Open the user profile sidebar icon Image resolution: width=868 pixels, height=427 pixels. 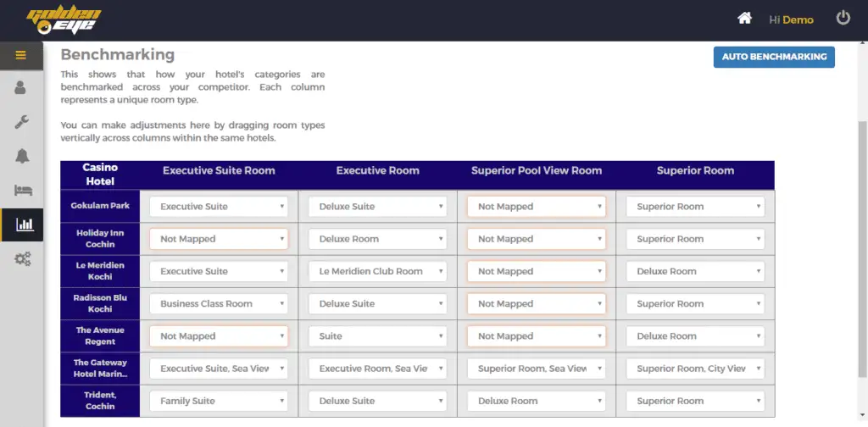coord(21,88)
